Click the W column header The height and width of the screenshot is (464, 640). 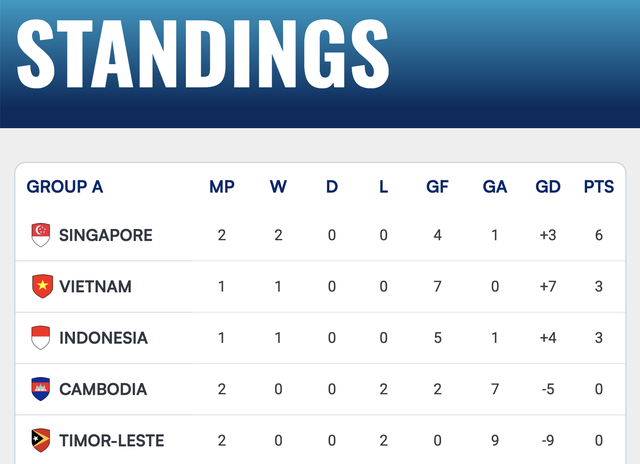tap(278, 187)
